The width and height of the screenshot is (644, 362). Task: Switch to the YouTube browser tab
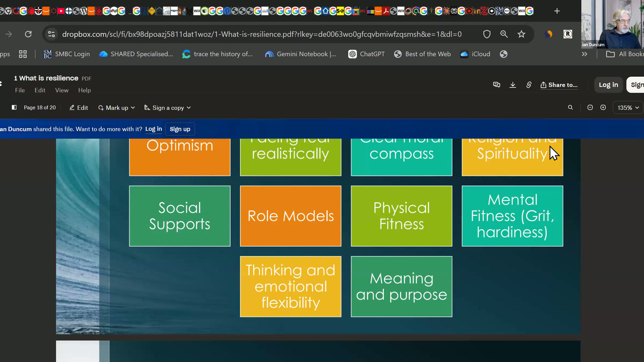coord(61,11)
